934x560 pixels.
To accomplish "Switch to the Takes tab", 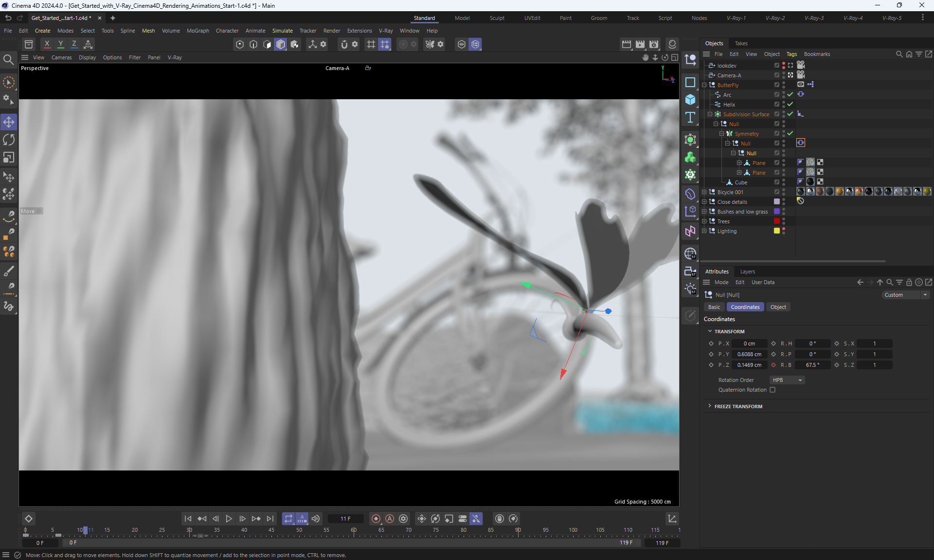I will (741, 43).
